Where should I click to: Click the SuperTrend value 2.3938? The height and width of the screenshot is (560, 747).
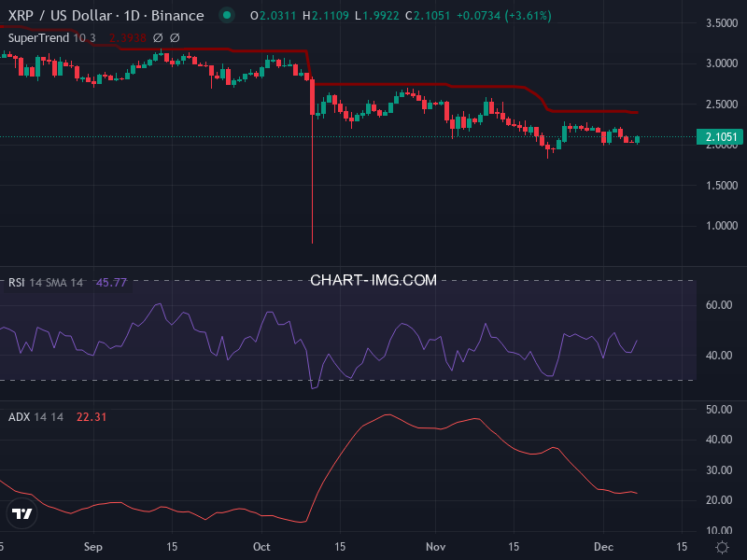coord(128,38)
